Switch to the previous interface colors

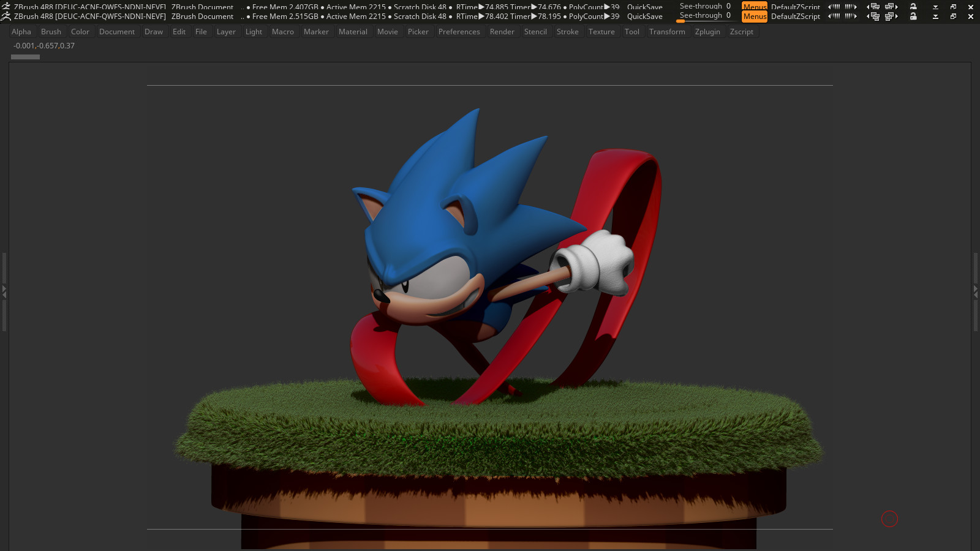pos(834,17)
